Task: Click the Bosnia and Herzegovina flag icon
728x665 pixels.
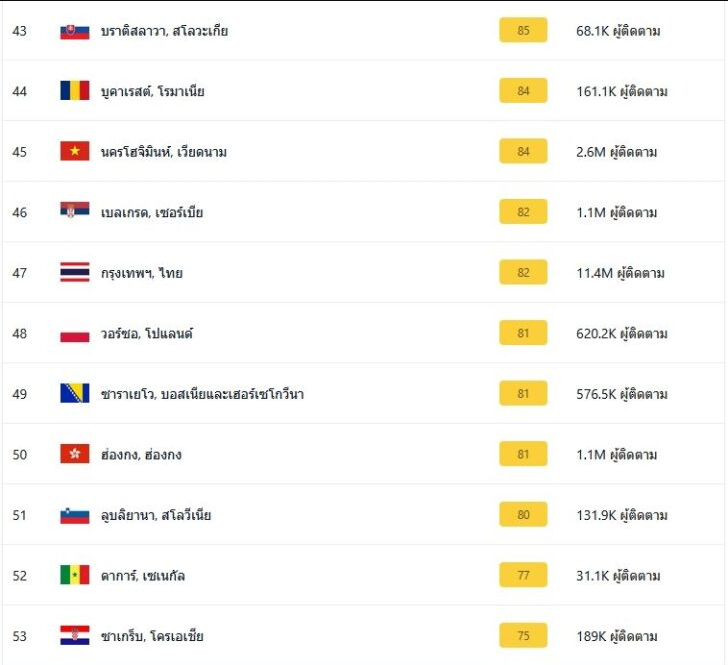Action: coord(75,394)
